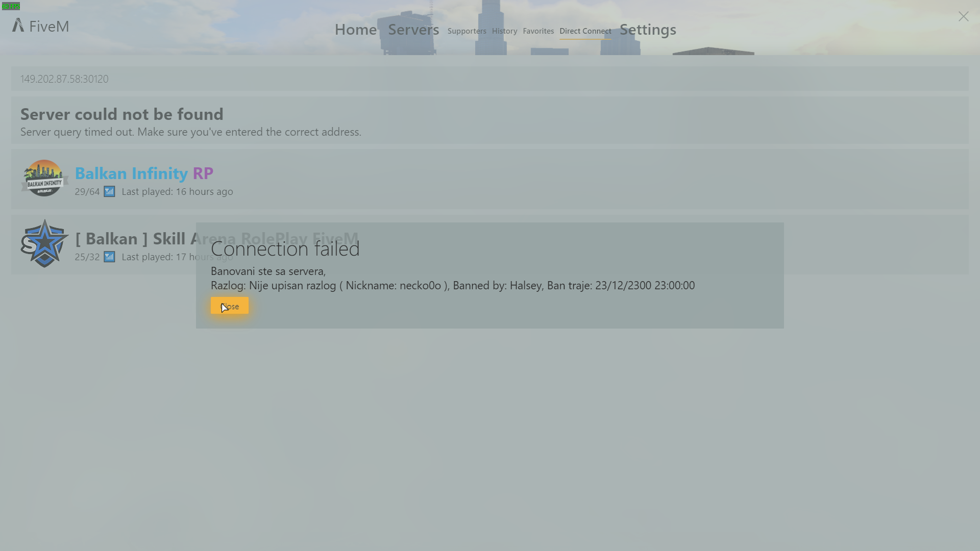Image resolution: width=980 pixels, height=551 pixels.
Task: Click Skill Arena ping signal icon
Action: coord(109,257)
